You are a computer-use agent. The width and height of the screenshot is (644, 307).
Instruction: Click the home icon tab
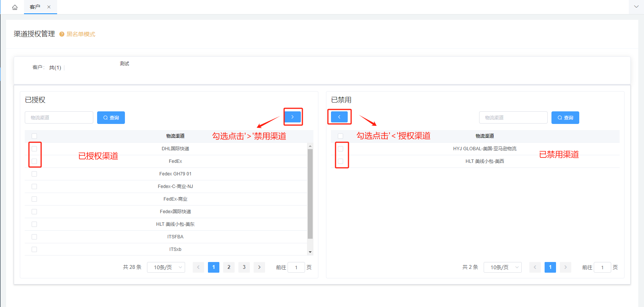[15, 7]
